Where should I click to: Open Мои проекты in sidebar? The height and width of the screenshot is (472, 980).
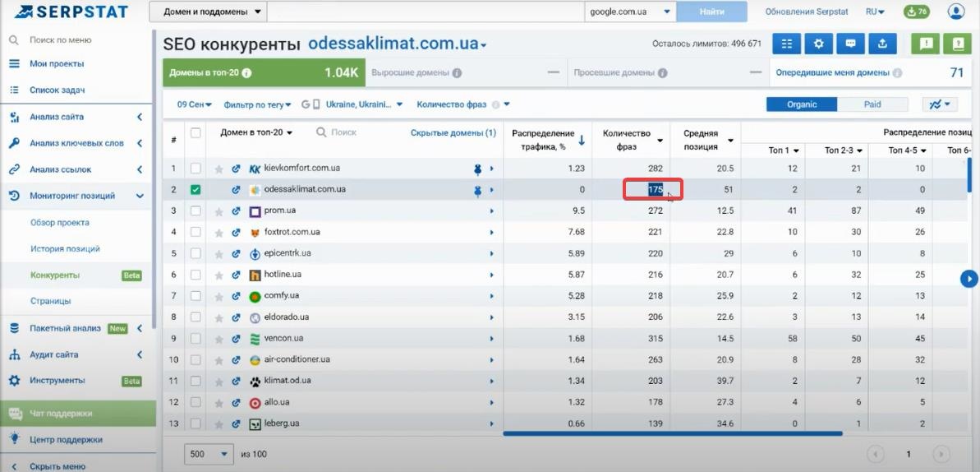(56, 64)
